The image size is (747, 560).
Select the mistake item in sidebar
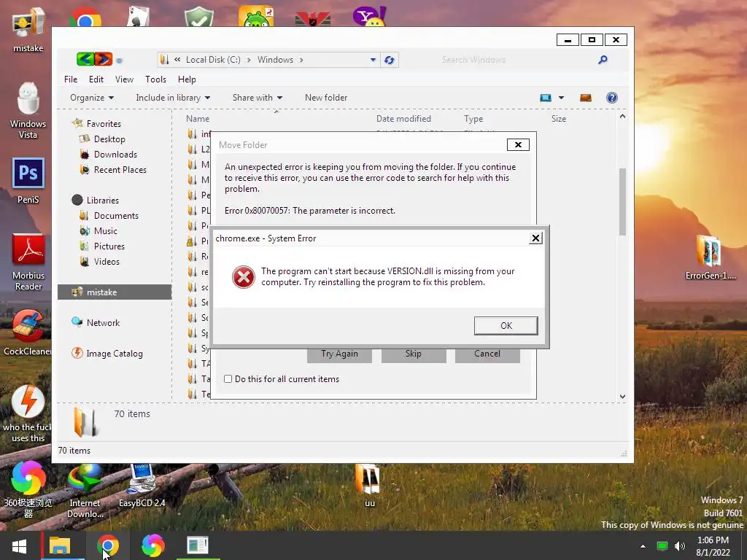[x=115, y=292]
